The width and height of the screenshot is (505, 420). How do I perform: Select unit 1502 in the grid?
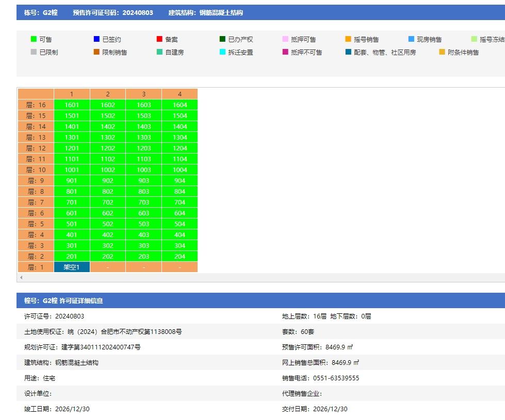[x=108, y=115]
